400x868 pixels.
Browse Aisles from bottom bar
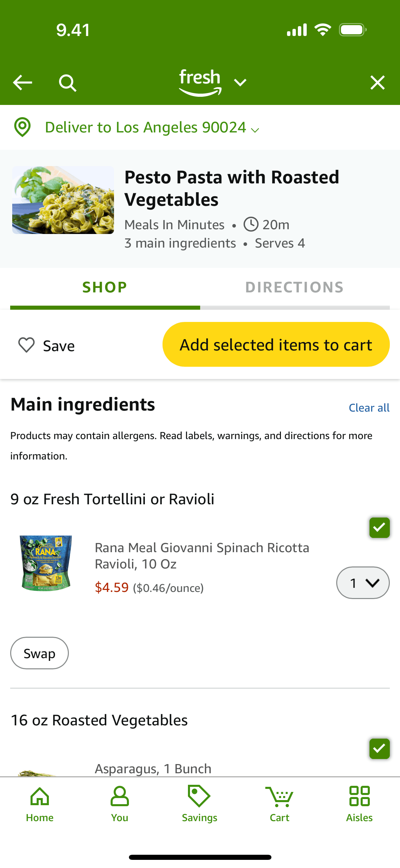pos(359,804)
